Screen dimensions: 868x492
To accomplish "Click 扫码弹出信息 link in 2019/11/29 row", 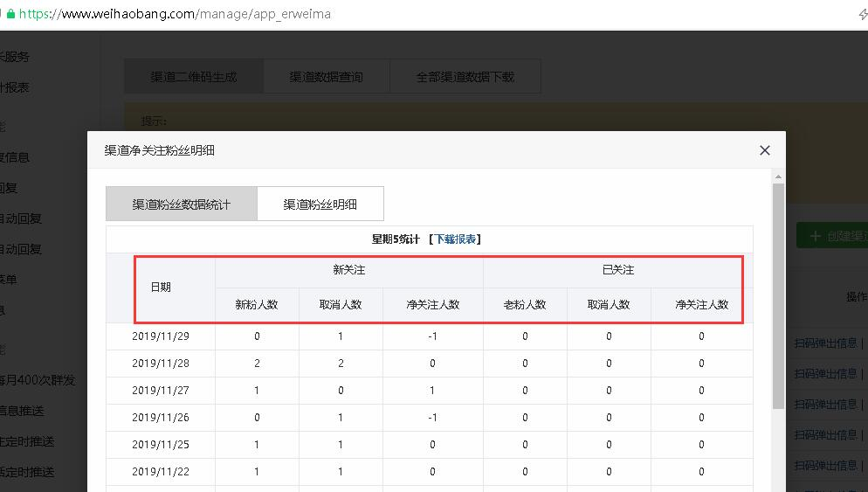I will point(825,343).
